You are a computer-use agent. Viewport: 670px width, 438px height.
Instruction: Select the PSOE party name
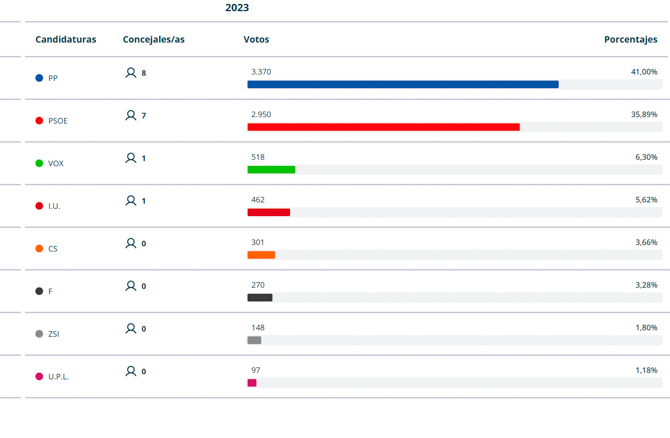pyautogui.click(x=58, y=121)
